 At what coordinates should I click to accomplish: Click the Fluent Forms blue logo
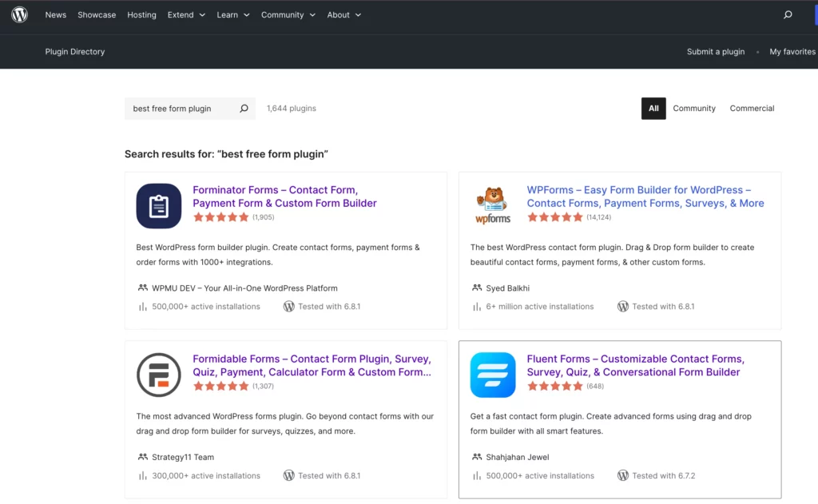(x=492, y=375)
